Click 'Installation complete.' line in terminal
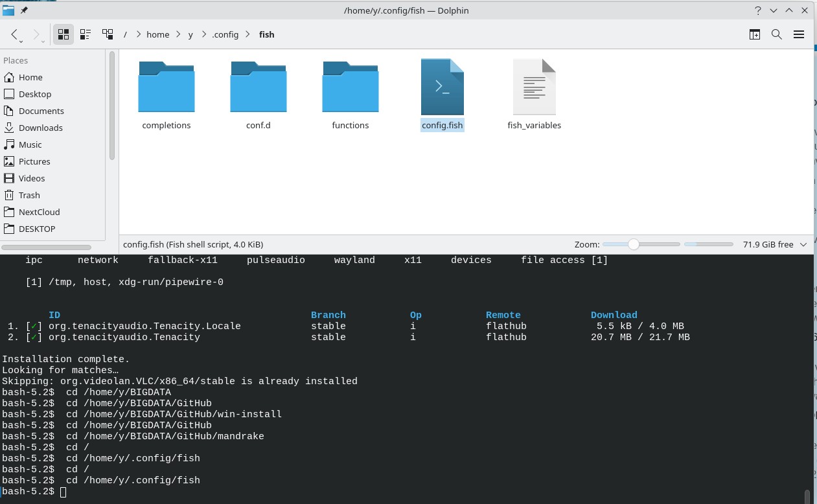The width and height of the screenshot is (817, 504). (65, 359)
